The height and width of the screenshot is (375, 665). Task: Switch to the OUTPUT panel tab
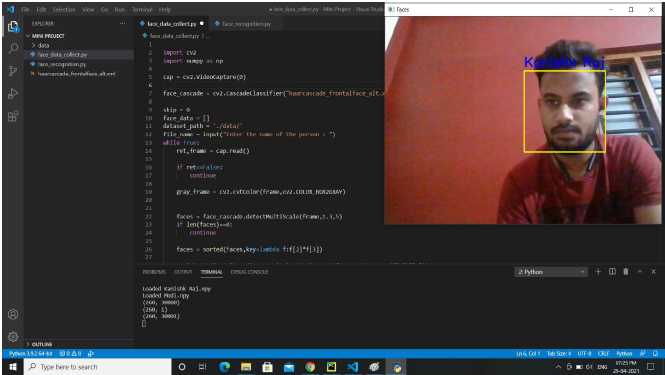point(183,272)
